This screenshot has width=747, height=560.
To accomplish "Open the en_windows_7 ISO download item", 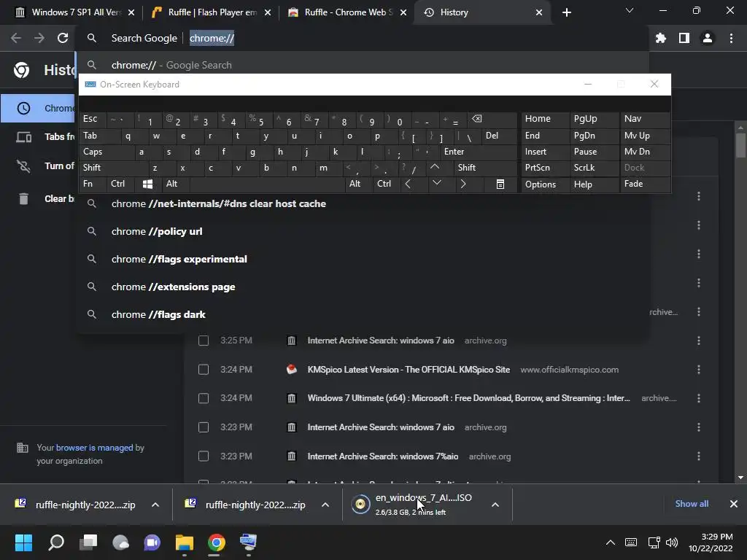I will click(417, 505).
